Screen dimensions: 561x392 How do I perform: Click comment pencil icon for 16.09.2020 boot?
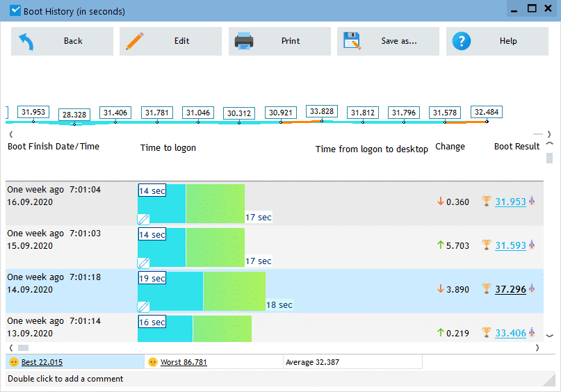[x=143, y=219]
